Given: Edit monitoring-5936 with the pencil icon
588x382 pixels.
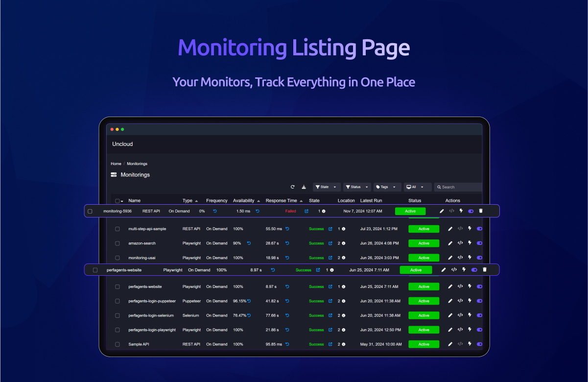Looking at the screenshot, I should pos(442,211).
